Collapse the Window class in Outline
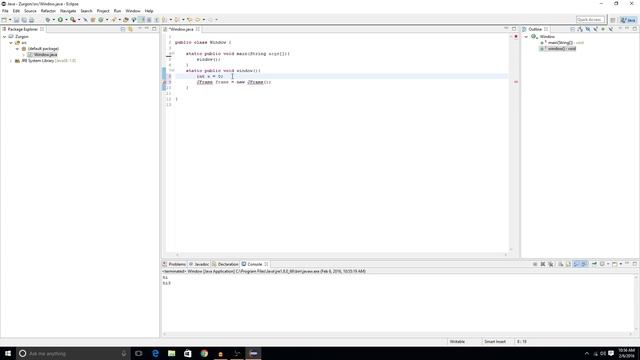 [x=526, y=37]
